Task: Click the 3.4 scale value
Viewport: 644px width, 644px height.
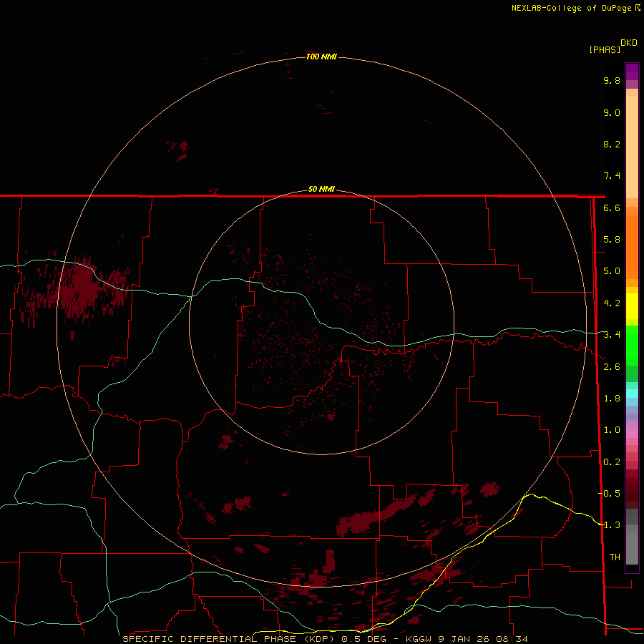Action: click(x=612, y=335)
